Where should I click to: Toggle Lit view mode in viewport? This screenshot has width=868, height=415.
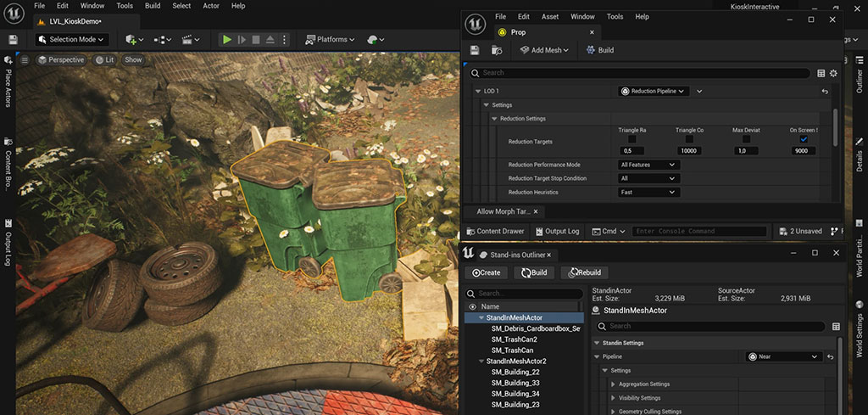click(x=104, y=60)
